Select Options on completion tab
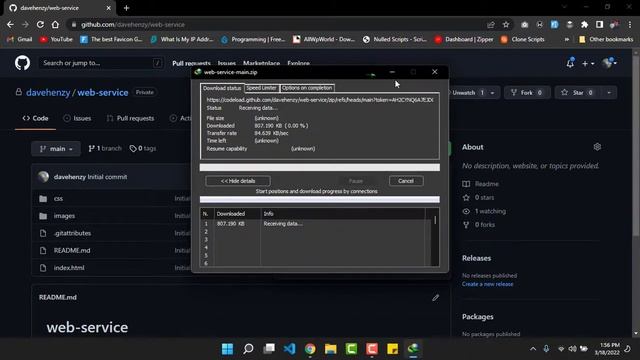 click(x=307, y=88)
